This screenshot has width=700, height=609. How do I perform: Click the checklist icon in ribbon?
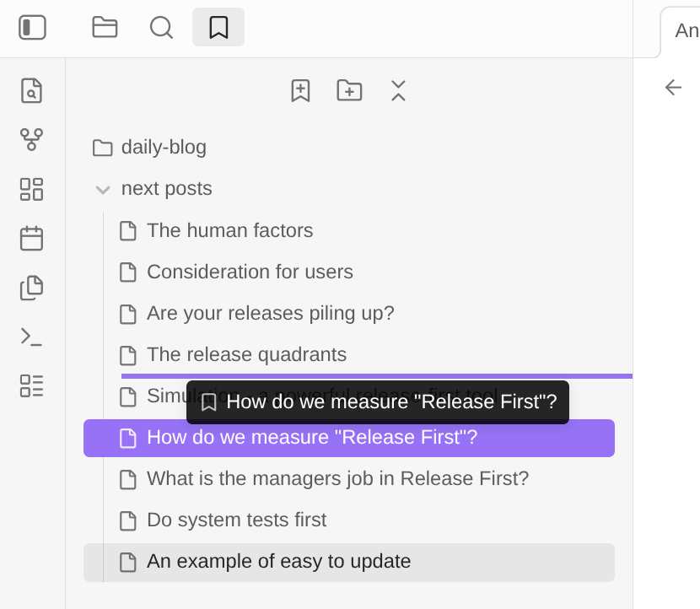pos(31,385)
